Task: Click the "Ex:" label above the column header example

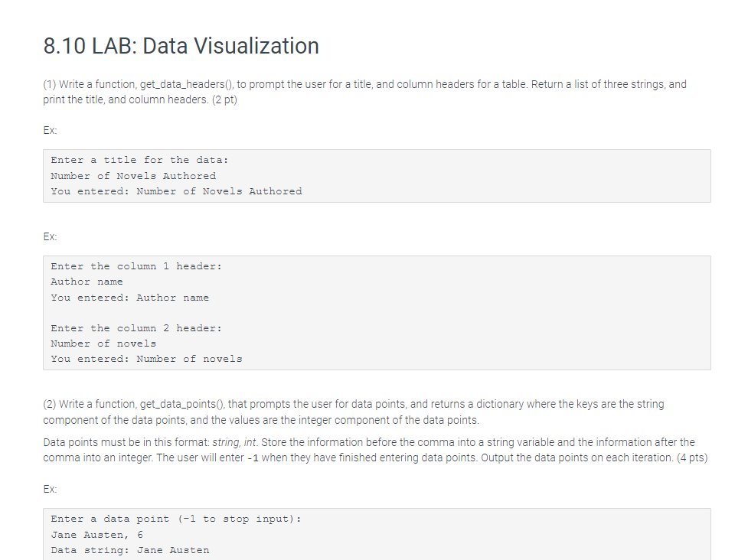Action: (x=50, y=237)
